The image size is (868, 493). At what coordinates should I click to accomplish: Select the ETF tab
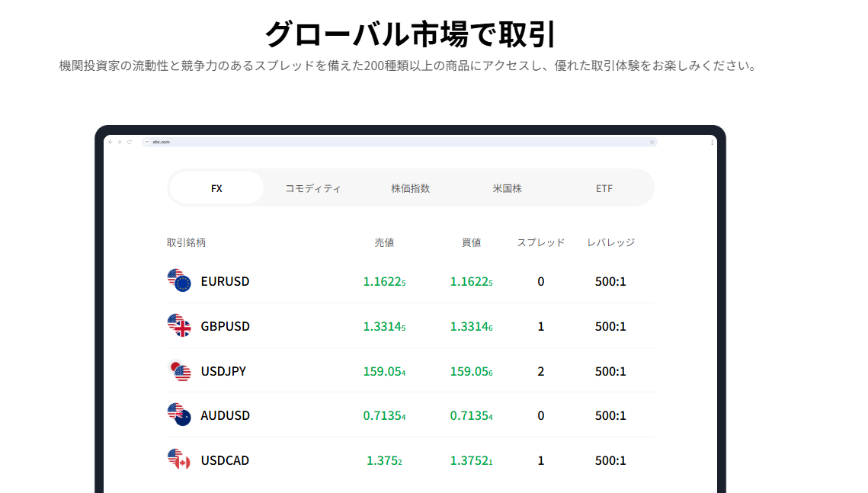pos(604,188)
